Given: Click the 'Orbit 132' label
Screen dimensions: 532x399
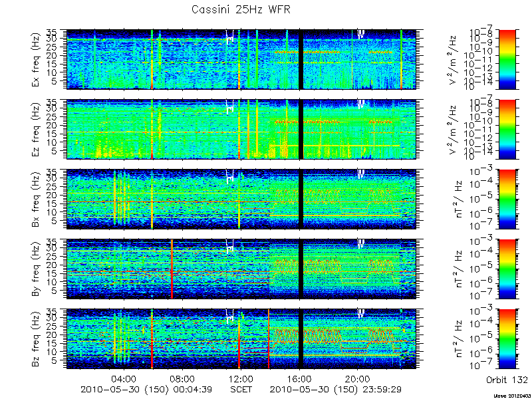Looking at the screenshot, I should coord(507,379).
